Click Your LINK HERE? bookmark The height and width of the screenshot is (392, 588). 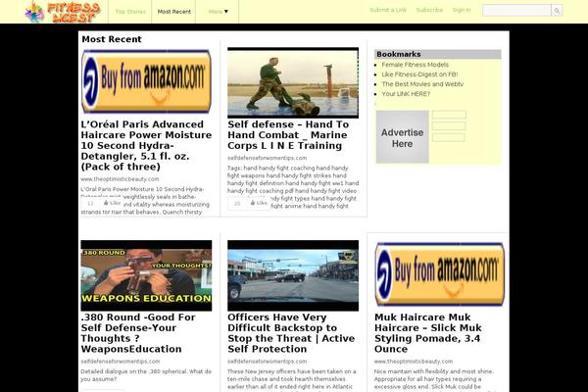click(x=406, y=94)
